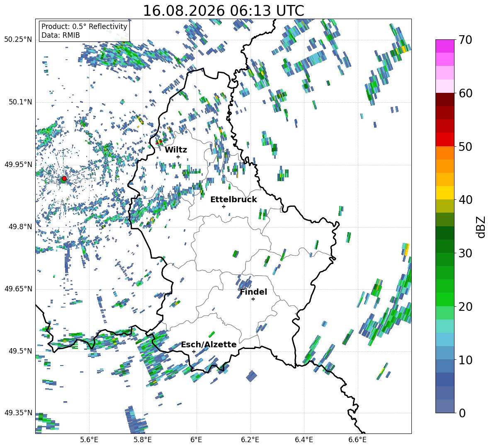Click the bright green 20 dBZ colorbar band
The height and width of the screenshot is (448, 491).
[445, 299]
